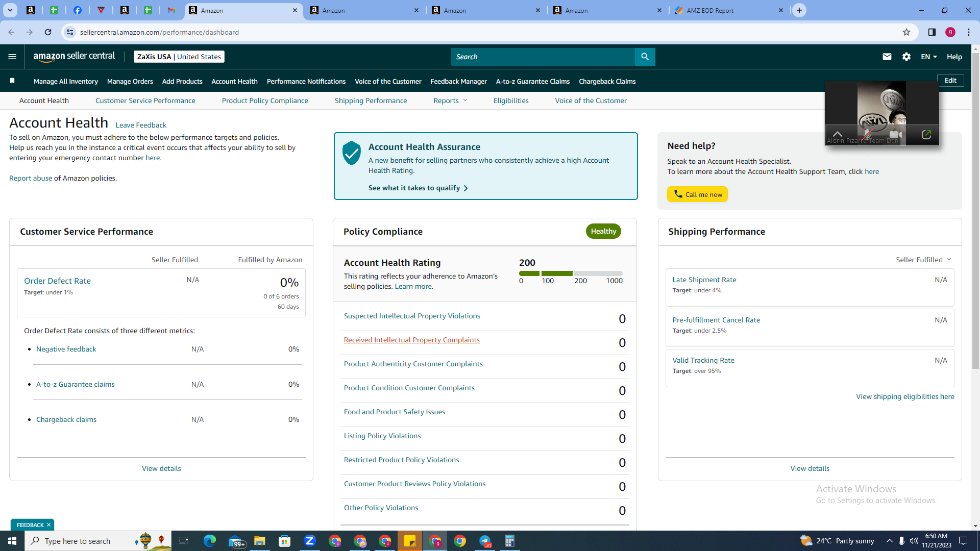The image size is (980, 551).
Task: Open Received Intellectual Property Complaints link
Action: coord(412,340)
